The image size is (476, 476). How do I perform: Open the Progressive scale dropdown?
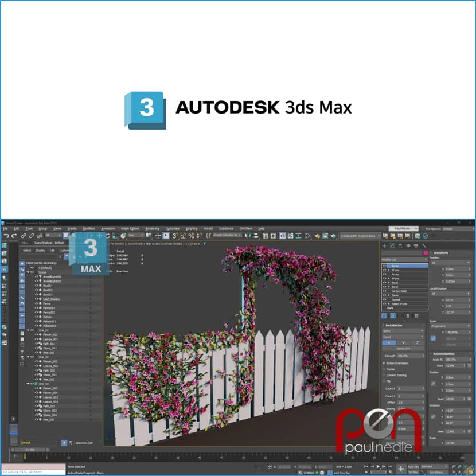tap(451, 326)
